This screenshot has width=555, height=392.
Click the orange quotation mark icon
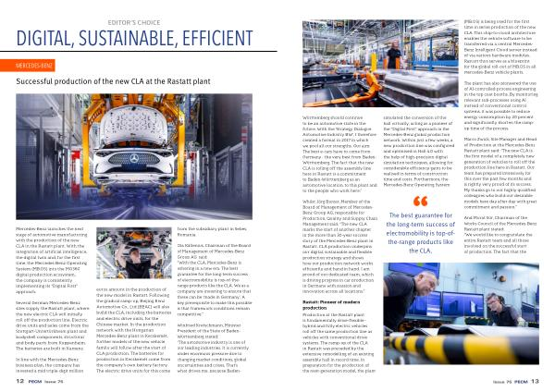click(420, 201)
